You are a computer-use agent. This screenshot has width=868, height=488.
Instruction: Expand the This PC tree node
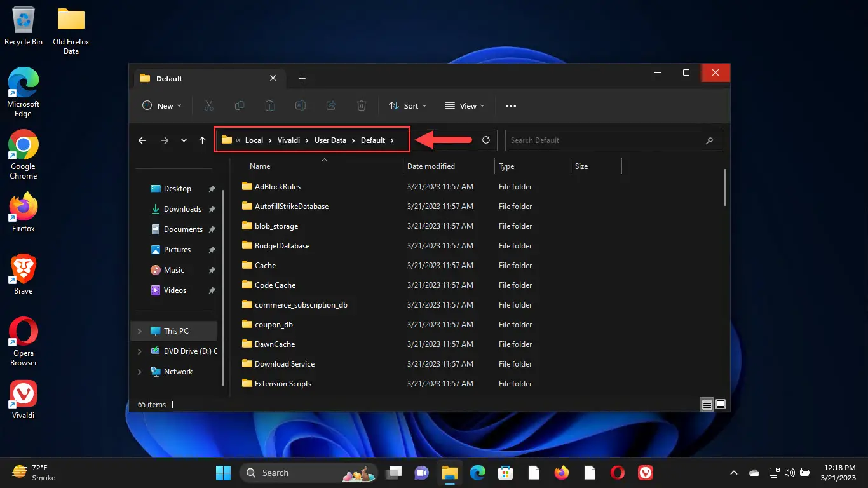click(140, 331)
